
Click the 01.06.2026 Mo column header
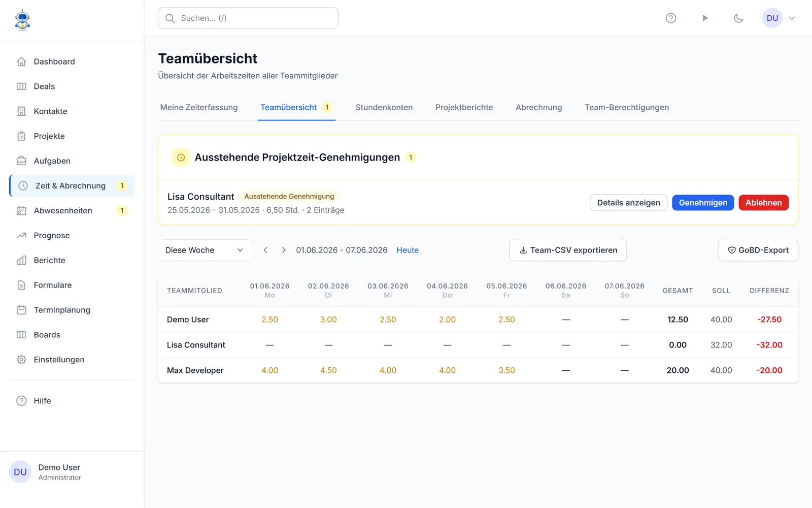point(269,291)
